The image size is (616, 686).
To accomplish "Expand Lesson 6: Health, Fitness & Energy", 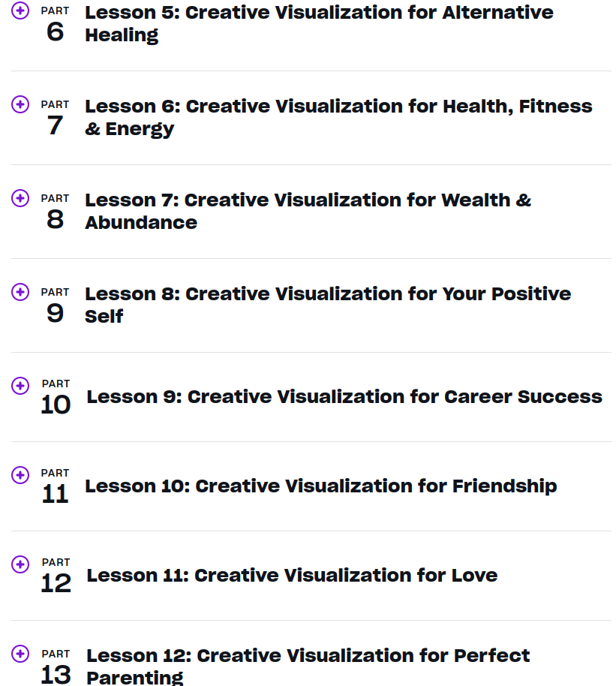I will (x=338, y=117).
